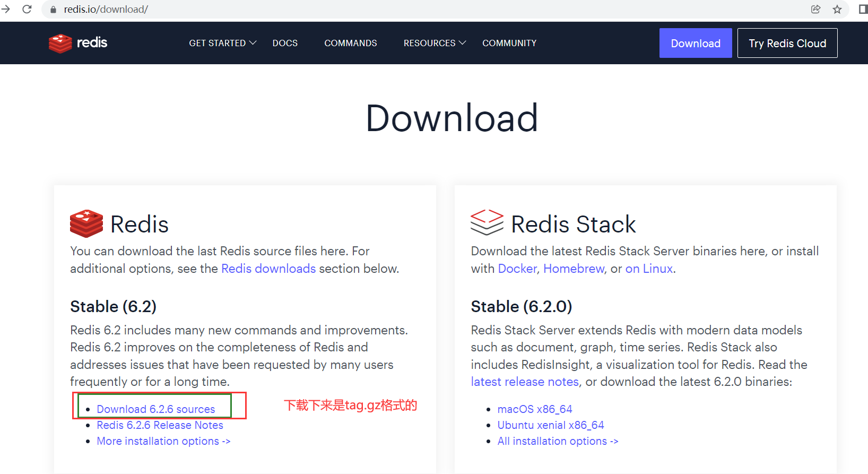Click the Redis Stack card title
Viewport: 868px width, 474px height.
(x=573, y=224)
